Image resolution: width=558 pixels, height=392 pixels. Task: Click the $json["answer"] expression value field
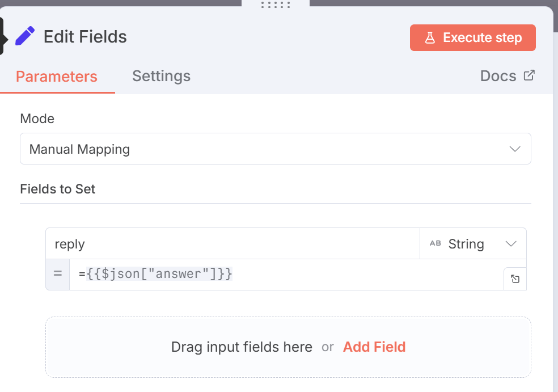click(x=284, y=275)
